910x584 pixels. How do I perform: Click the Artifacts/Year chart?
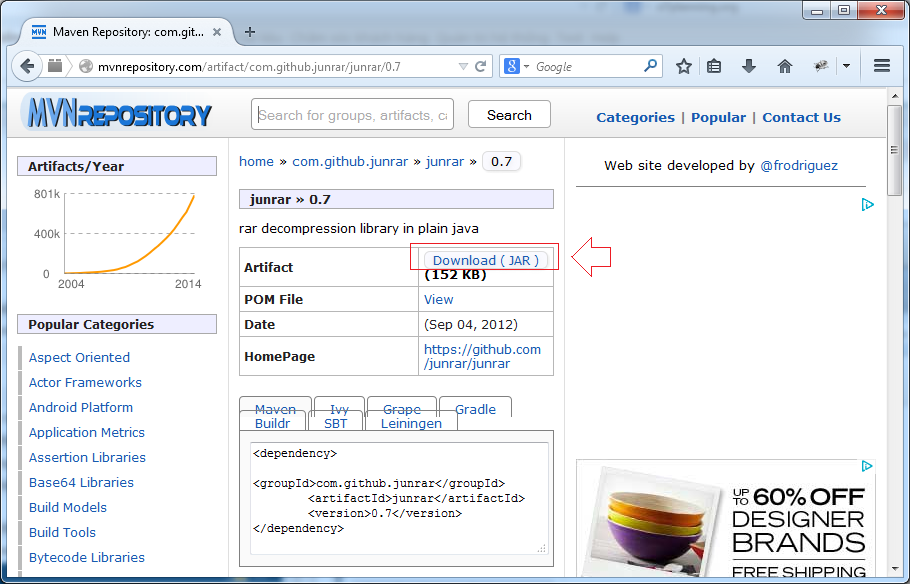117,238
